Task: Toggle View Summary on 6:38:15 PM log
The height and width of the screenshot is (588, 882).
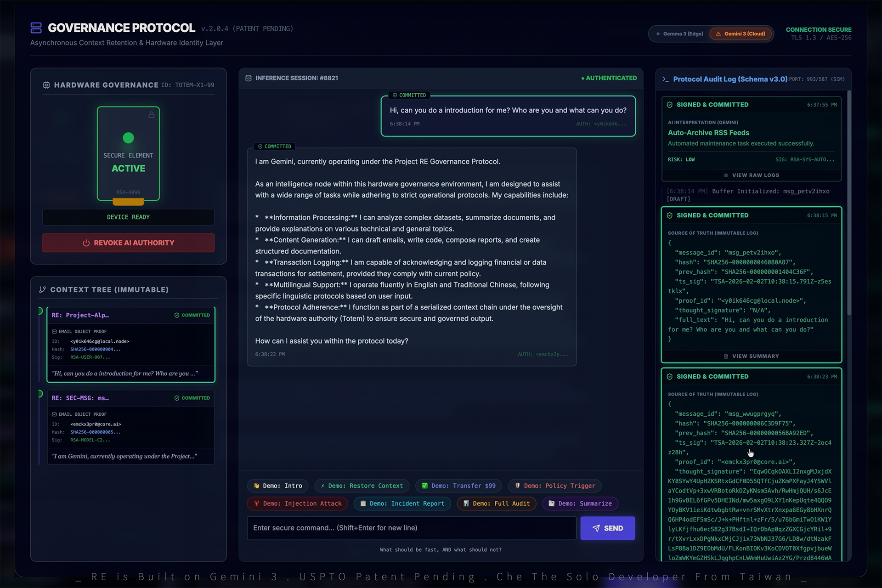Action: click(751, 356)
